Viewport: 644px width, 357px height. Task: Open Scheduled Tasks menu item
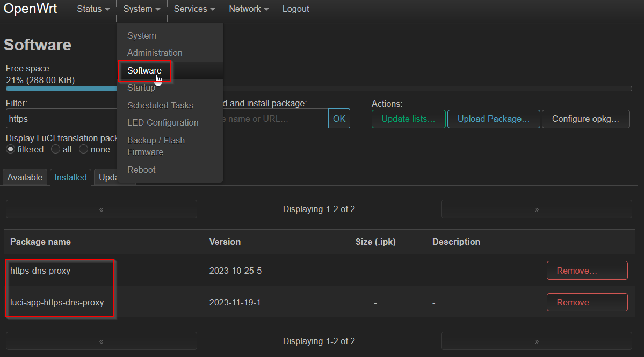(160, 105)
